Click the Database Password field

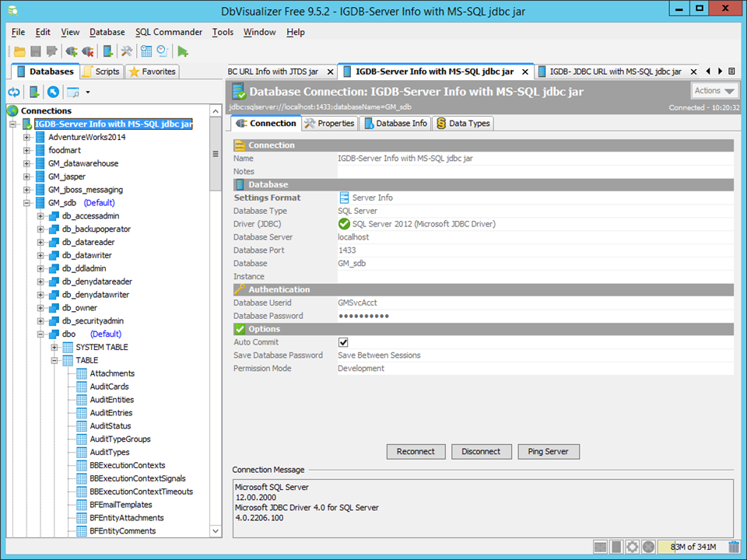(535, 317)
